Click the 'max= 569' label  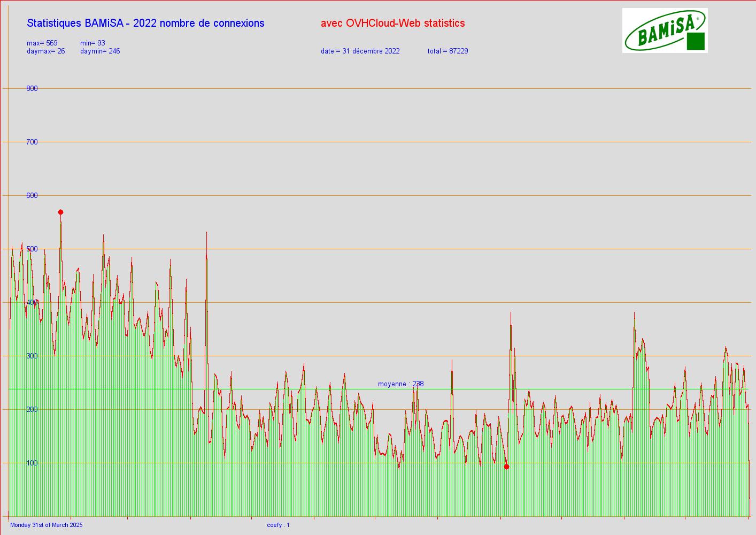[42, 43]
